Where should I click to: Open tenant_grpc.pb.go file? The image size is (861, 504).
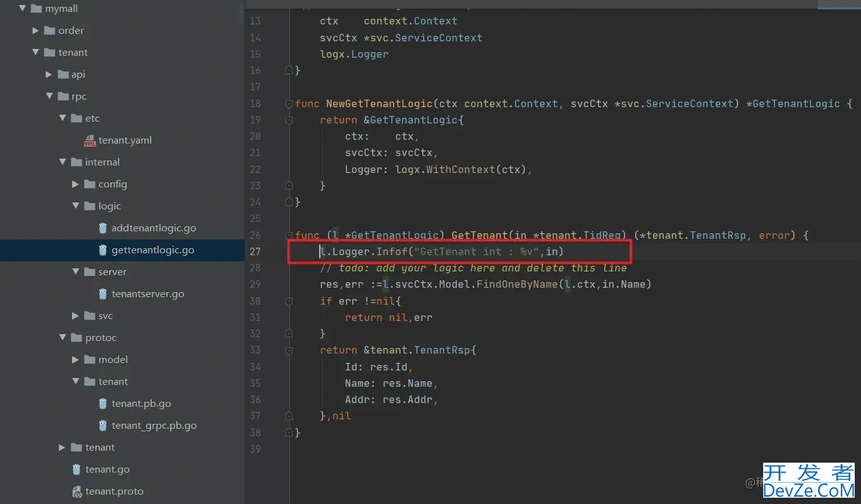[x=154, y=426]
